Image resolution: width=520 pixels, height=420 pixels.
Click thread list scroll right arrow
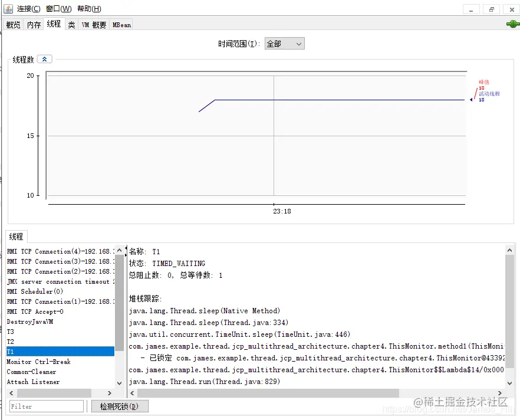(x=110, y=393)
